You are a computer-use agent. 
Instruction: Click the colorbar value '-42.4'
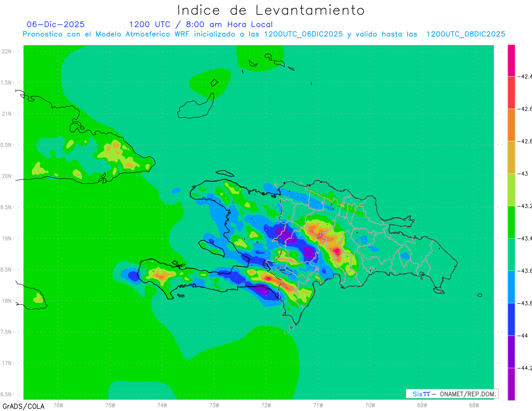pyautogui.click(x=525, y=77)
